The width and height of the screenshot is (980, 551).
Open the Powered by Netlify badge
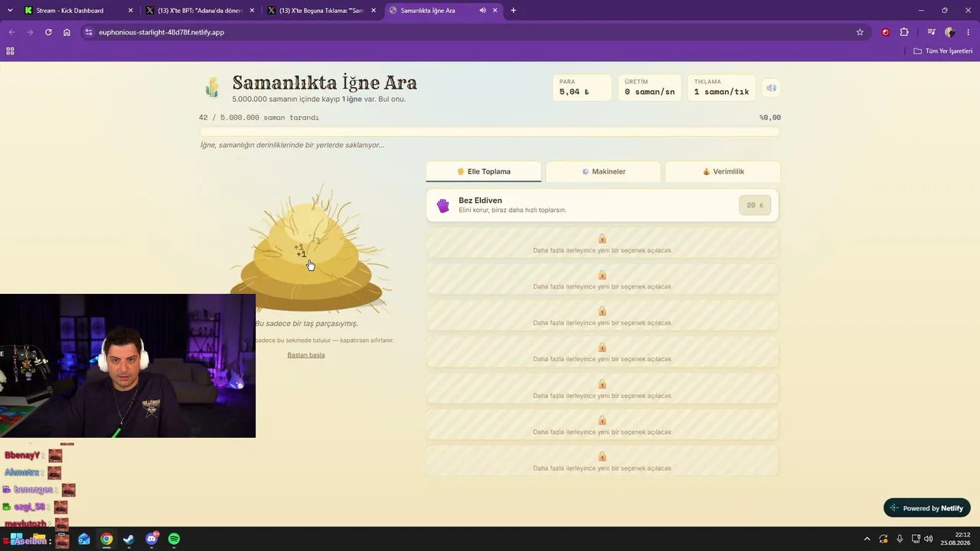927,508
